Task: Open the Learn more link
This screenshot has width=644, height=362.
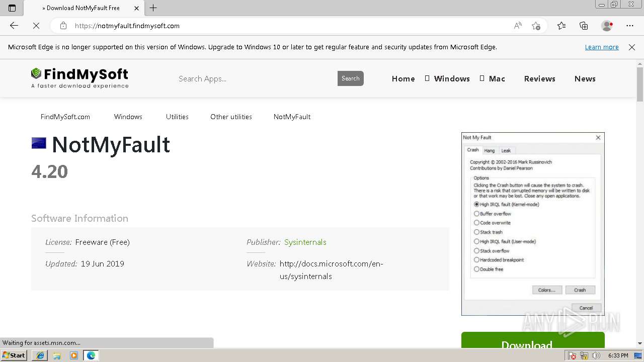Action: (x=602, y=47)
